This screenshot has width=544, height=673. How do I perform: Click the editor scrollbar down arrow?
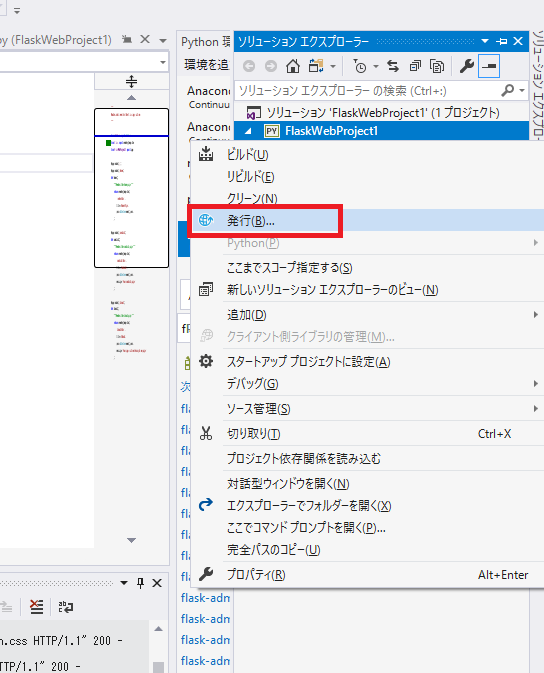tap(131, 540)
